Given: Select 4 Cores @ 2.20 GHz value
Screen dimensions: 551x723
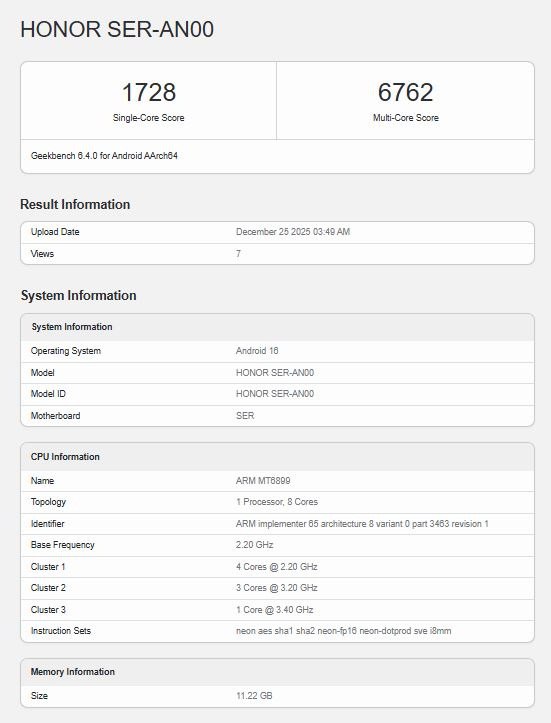Looking at the screenshot, I should (x=277, y=567).
